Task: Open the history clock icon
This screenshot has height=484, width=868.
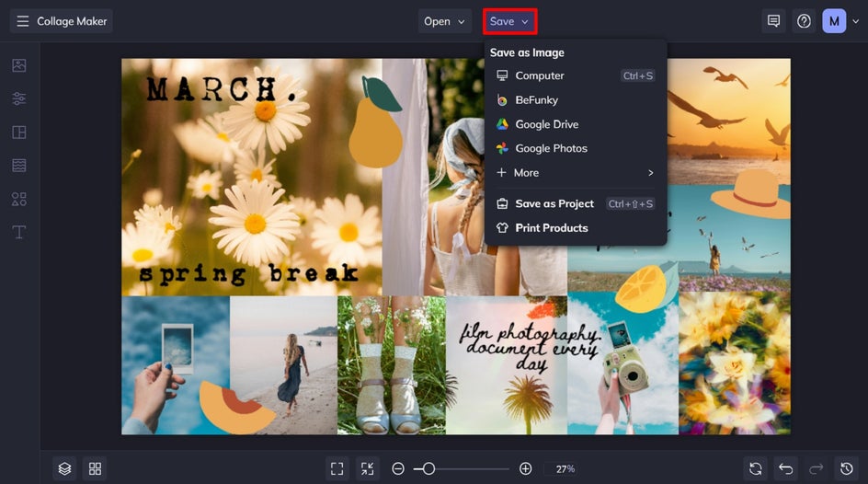Action: click(847, 468)
